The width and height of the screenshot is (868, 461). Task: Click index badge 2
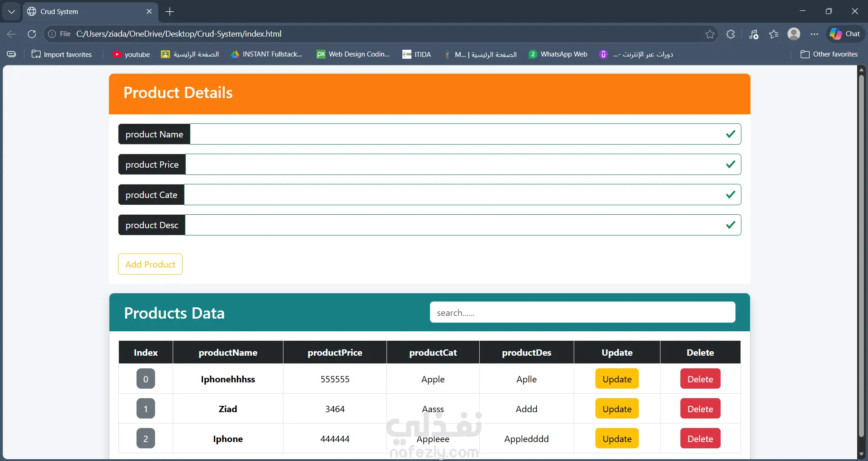146,439
